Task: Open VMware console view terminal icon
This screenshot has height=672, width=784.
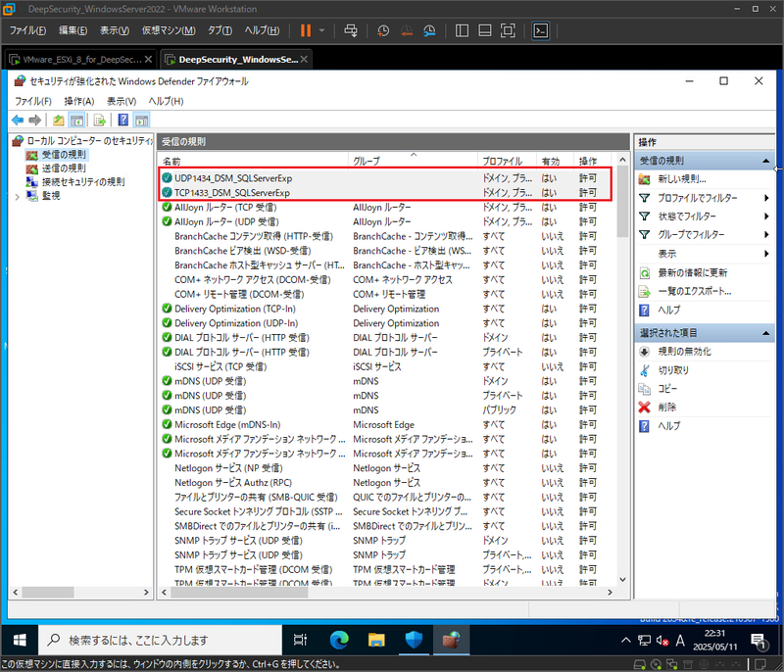Action: [541, 30]
